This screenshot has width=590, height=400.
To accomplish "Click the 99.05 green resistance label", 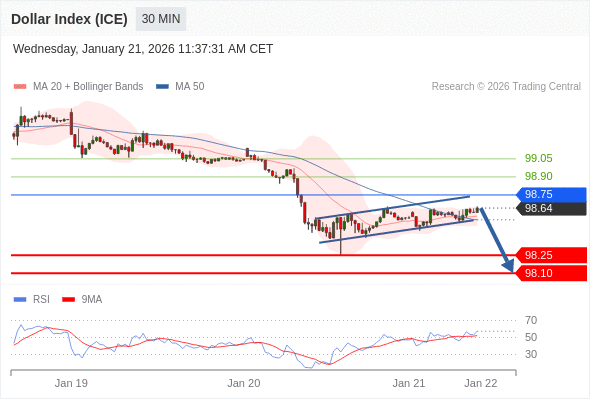I will click(x=539, y=158).
